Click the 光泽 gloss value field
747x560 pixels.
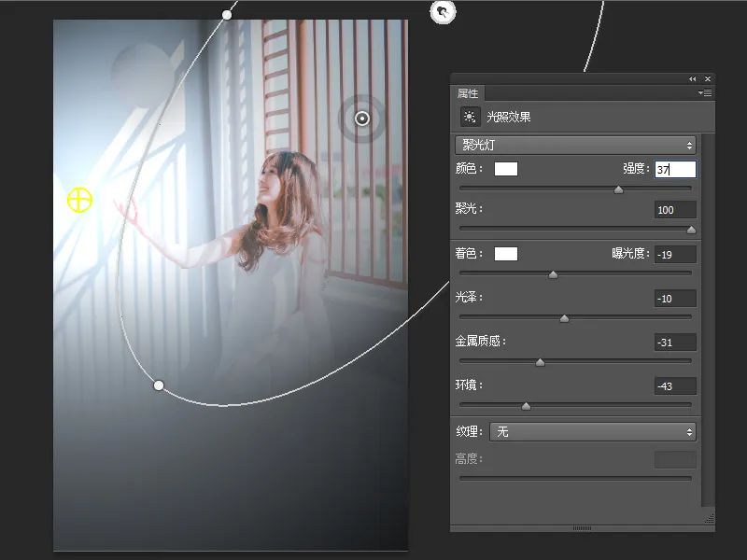click(675, 299)
